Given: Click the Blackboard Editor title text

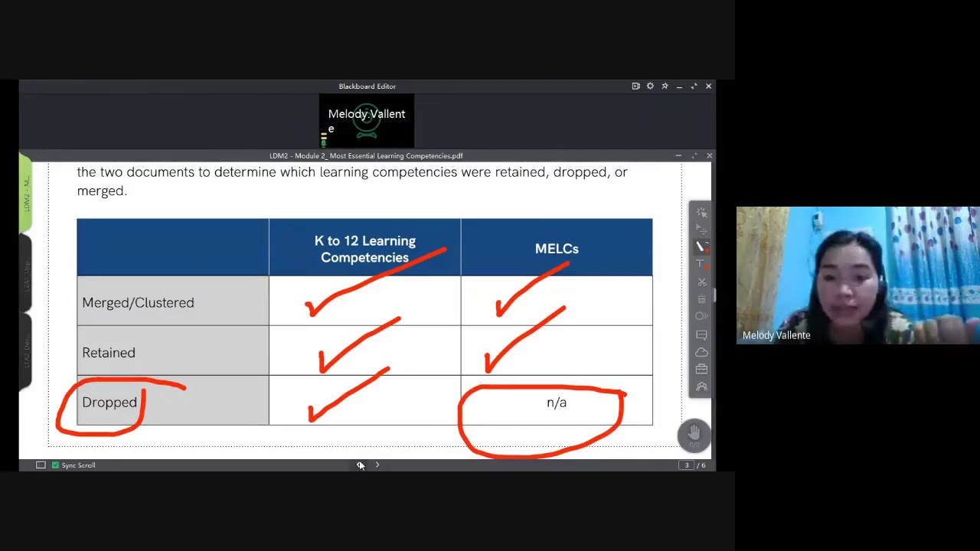Looking at the screenshot, I should click(367, 86).
